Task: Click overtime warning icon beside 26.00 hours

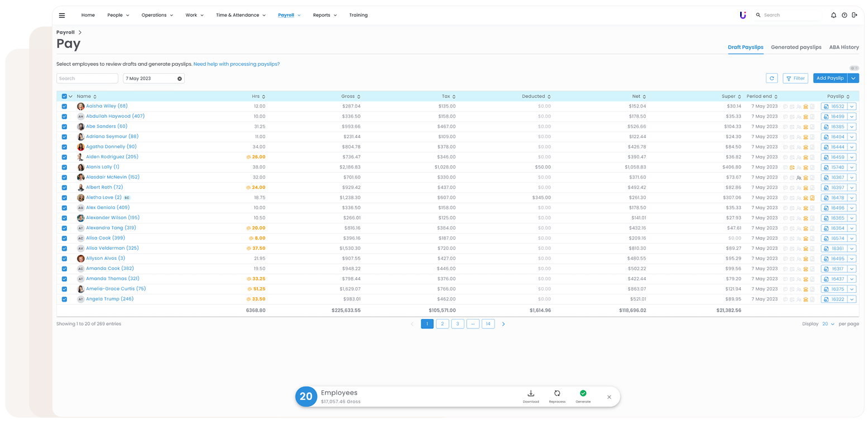Action: point(248,157)
